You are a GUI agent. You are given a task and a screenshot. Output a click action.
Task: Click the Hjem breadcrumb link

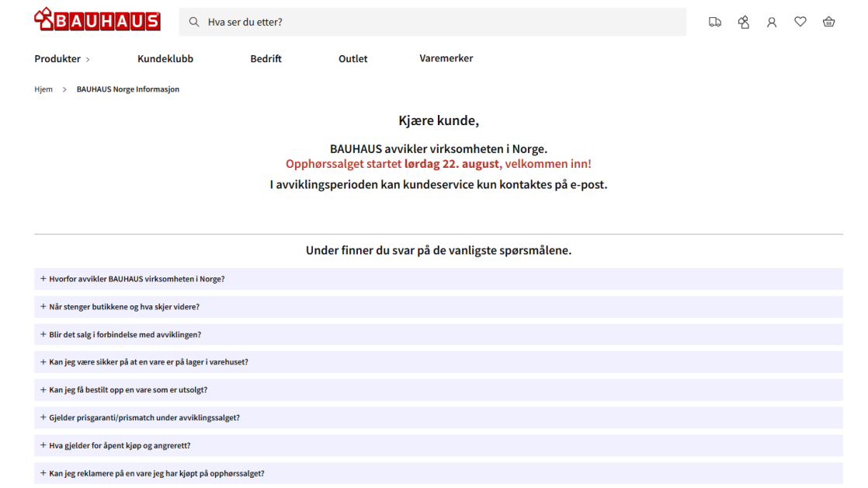(43, 89)
